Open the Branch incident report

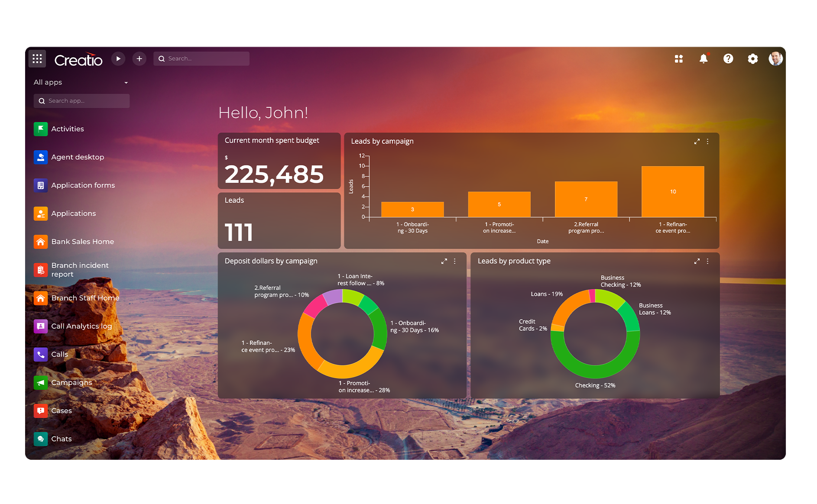pyautogui.click(x=80, y=269)
